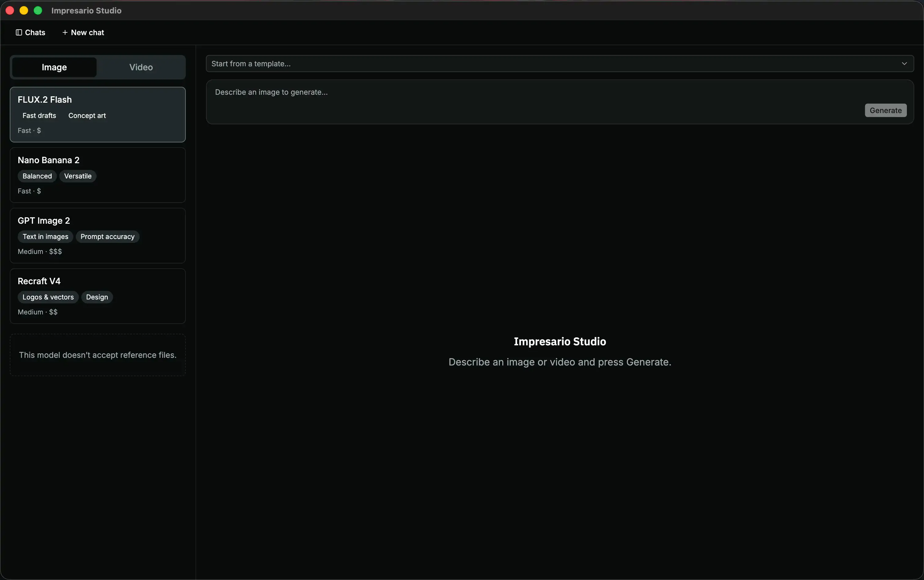Click the Concept art tag
The width and height of the screenshot is (924, 580).
click(87, 116)
